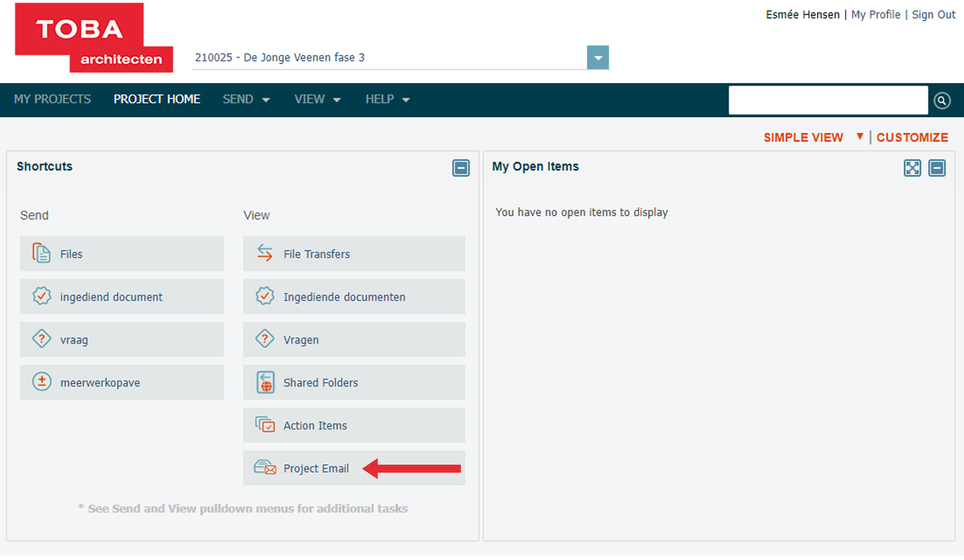
Task: Click the Shared Folders globe icon
Action: [265, 382]
